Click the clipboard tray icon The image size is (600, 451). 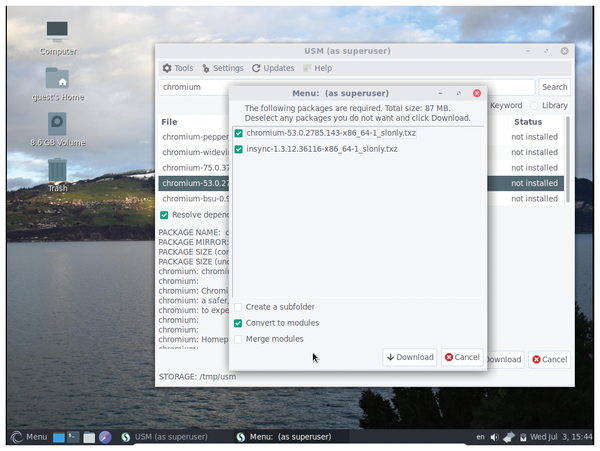pyautogui.click(x=523, y=437)
